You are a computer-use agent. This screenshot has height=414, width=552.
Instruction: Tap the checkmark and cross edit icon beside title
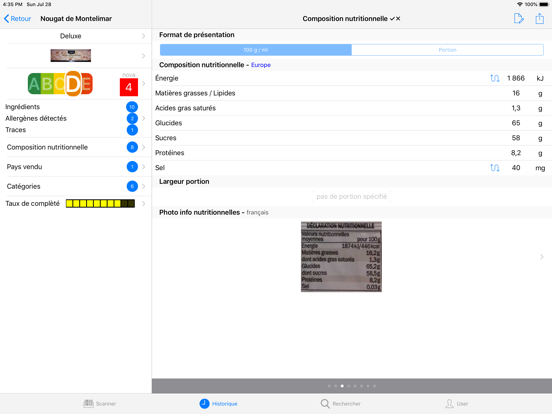pos(395,19)
